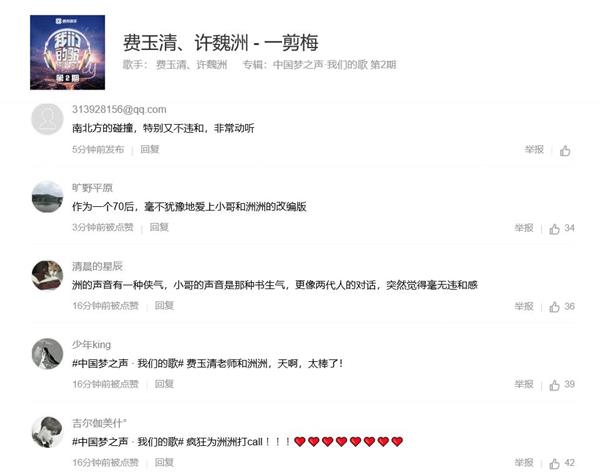Open the album link 中国梦之声·我们的歌 第2期
The width and height of the screenshot is (600, 475).
tap(334, 65)
